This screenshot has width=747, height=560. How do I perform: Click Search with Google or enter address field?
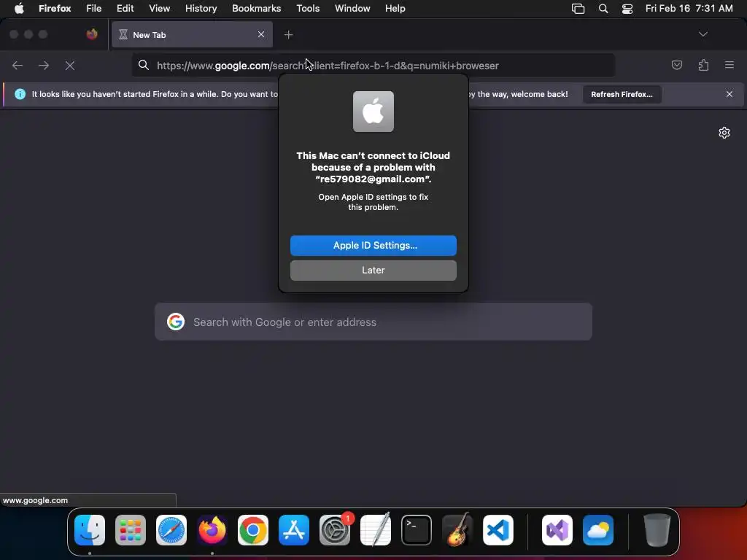tap(373, 322)
